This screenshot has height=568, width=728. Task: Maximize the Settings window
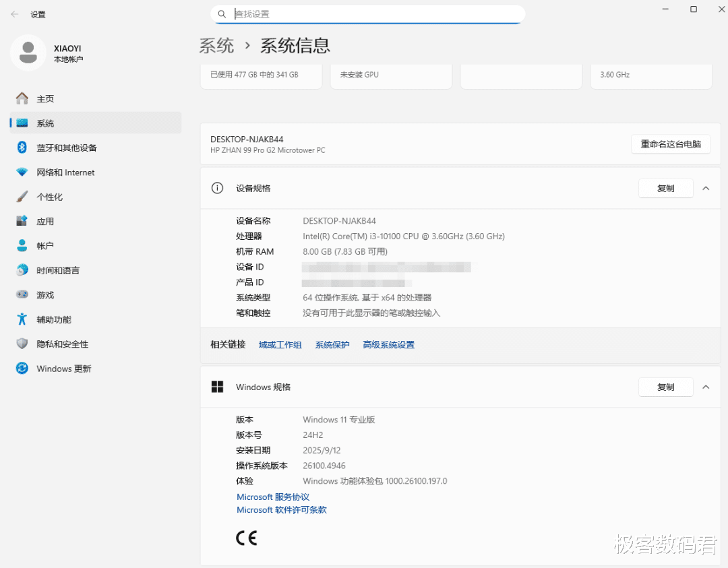tap(694, 9)
